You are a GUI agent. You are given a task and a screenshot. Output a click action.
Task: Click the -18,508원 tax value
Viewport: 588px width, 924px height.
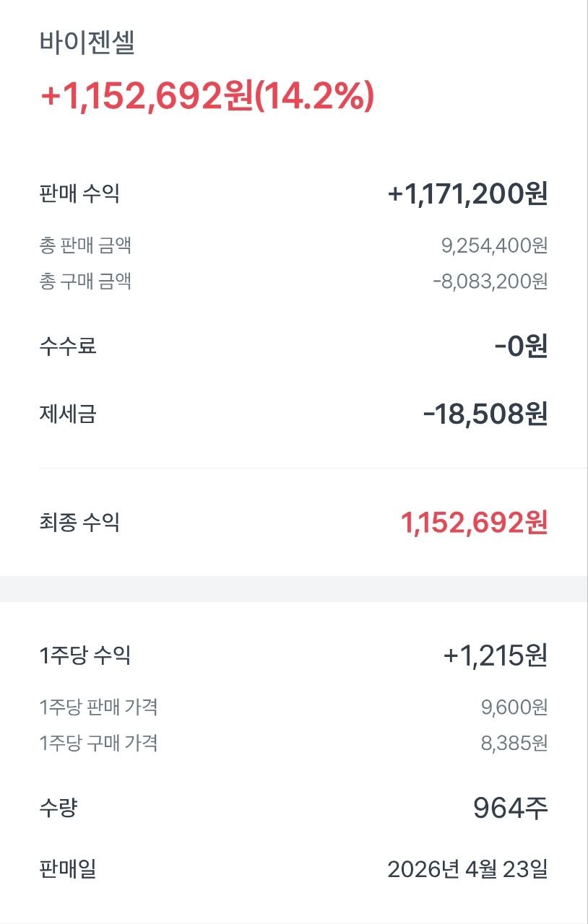pos(485,414)
